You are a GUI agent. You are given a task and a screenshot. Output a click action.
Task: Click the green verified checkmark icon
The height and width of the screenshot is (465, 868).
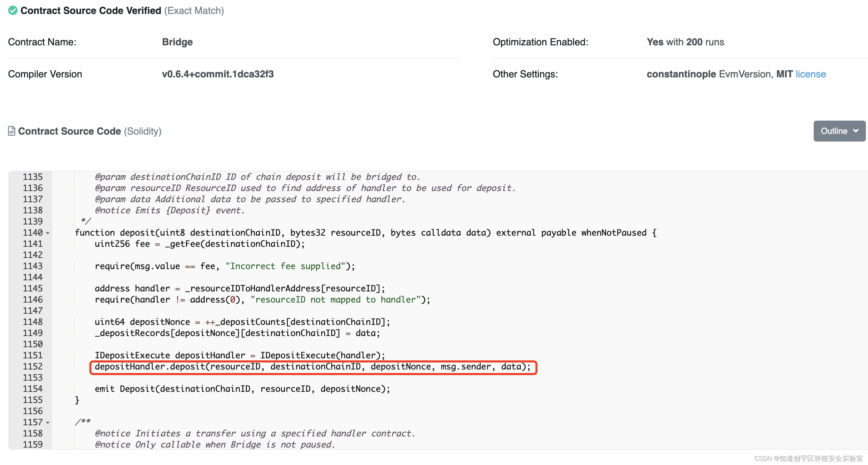coord(13,10)
